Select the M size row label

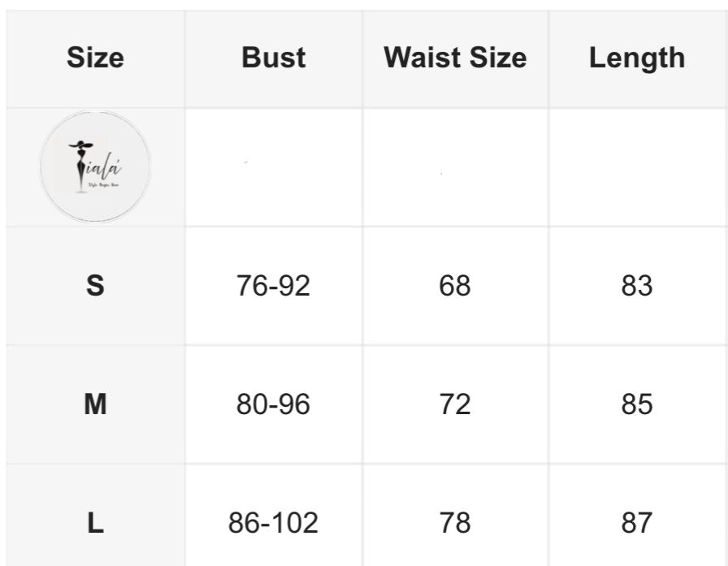point(95,404)
